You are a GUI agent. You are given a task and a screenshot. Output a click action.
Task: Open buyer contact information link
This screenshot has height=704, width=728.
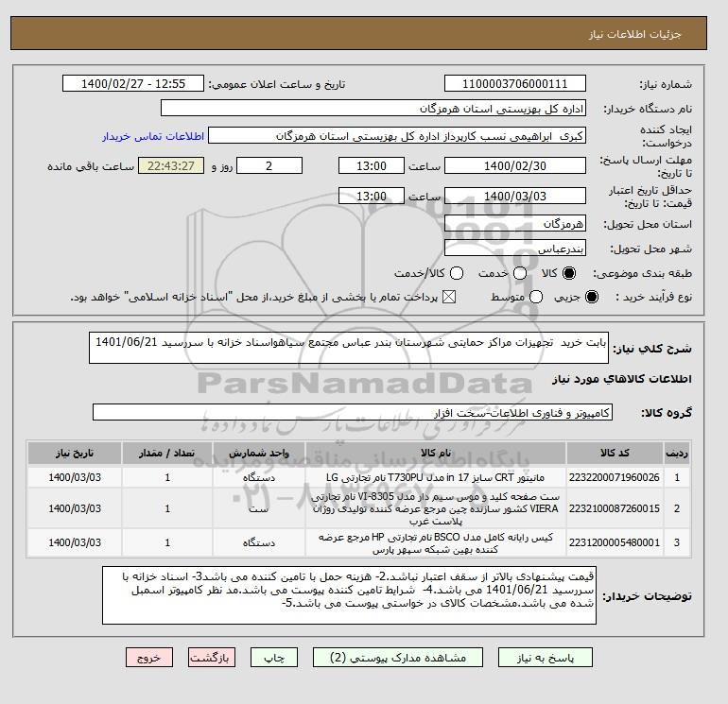[x=153, y=136]
